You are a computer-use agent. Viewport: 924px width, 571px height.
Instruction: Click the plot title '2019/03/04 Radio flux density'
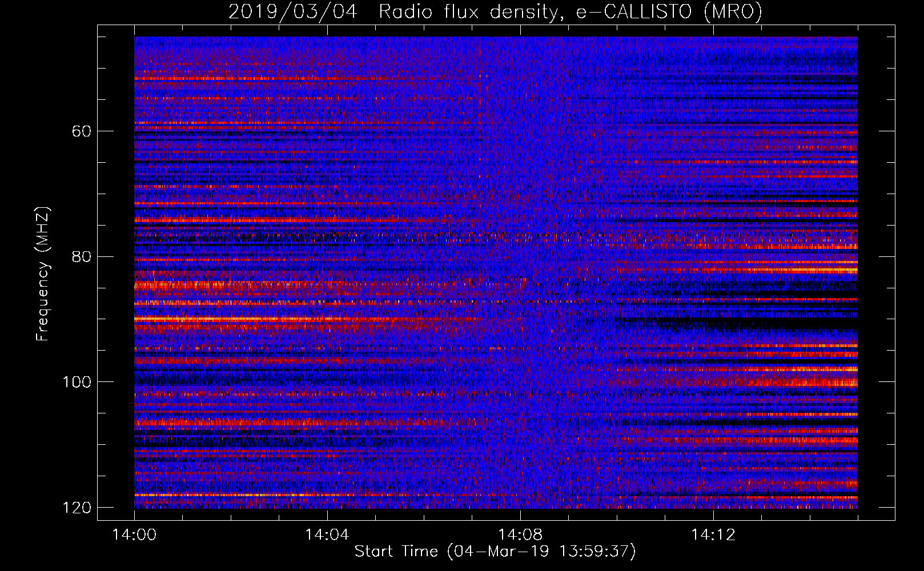click(x=495, y=11)
